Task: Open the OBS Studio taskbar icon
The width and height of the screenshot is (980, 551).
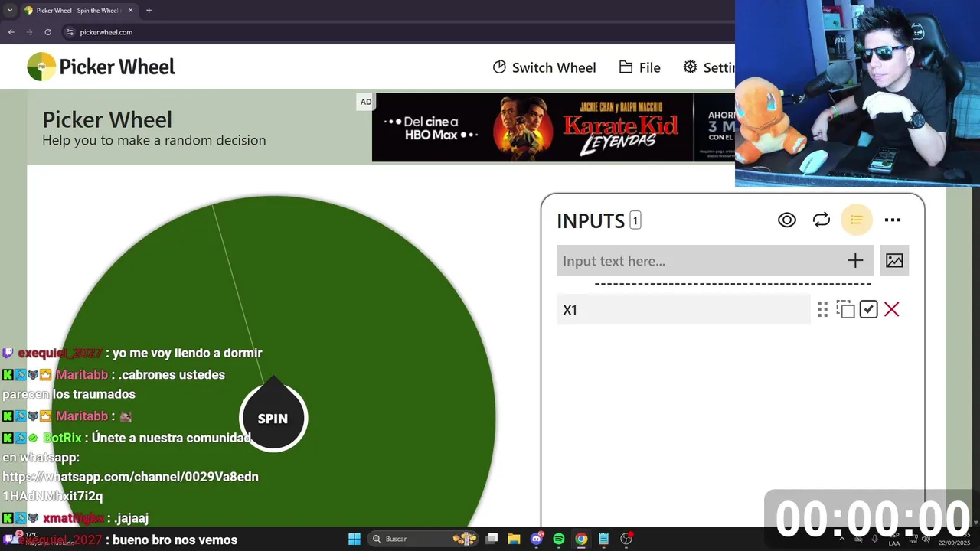Action: pos(626,539)
